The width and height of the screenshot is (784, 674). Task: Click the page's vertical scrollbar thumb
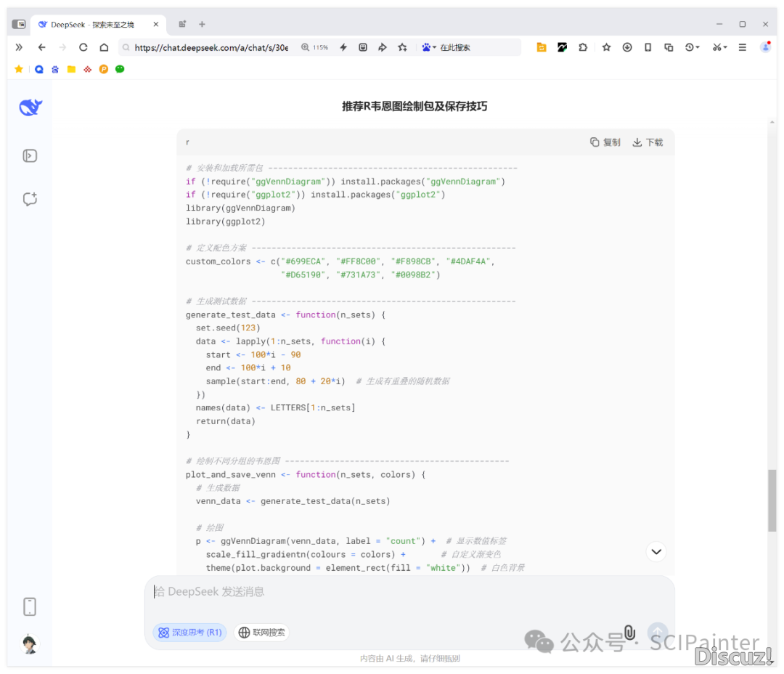[x=772, y=500]
